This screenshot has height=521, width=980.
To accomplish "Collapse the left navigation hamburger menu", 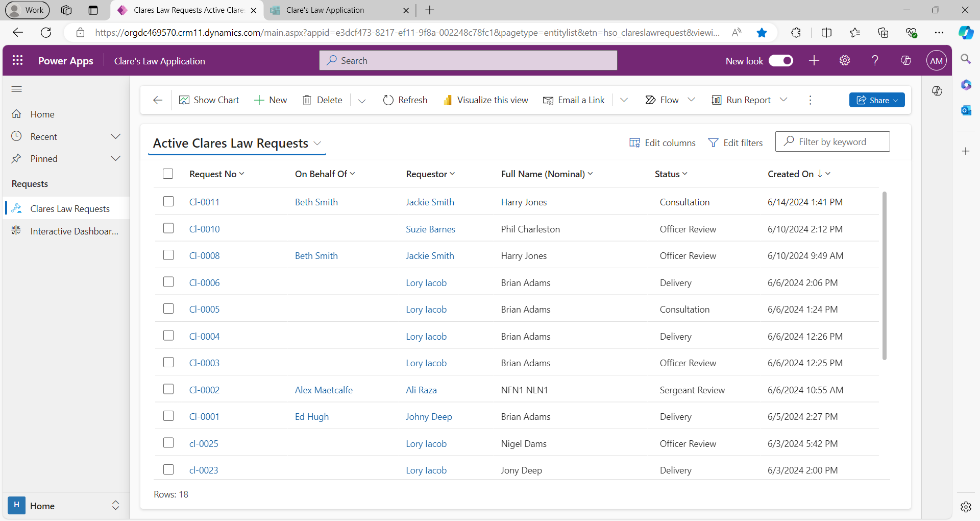I will 17,89.
